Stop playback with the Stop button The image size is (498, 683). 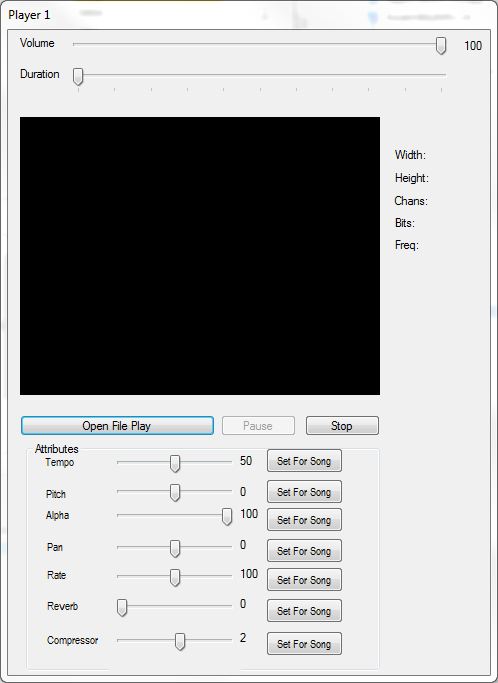click(342, 426)
